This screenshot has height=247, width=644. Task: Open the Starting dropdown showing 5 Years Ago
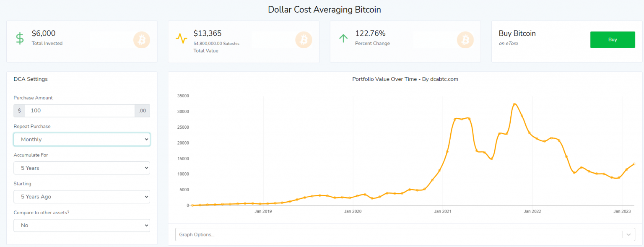pos(81,196)
